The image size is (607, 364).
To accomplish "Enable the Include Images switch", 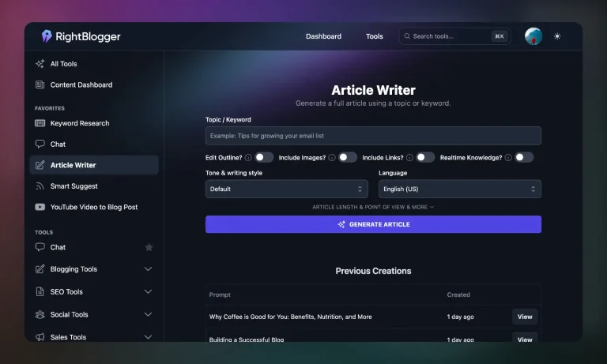I will pyautogui.click(x=347, y=157).
